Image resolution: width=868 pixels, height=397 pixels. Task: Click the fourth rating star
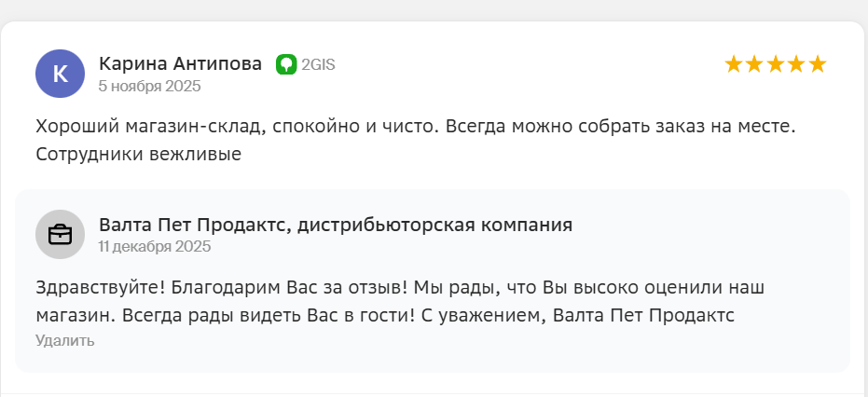pyautogui.click(x=796, y=64)
